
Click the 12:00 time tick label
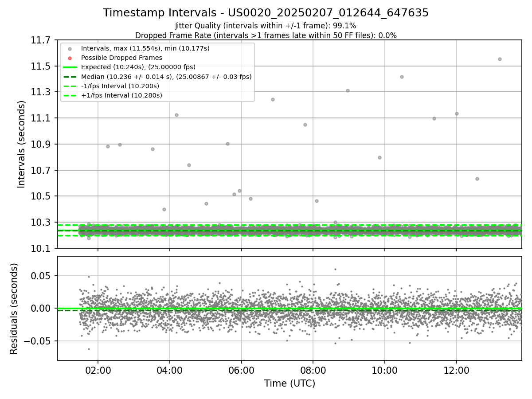(x=457, y=370)
